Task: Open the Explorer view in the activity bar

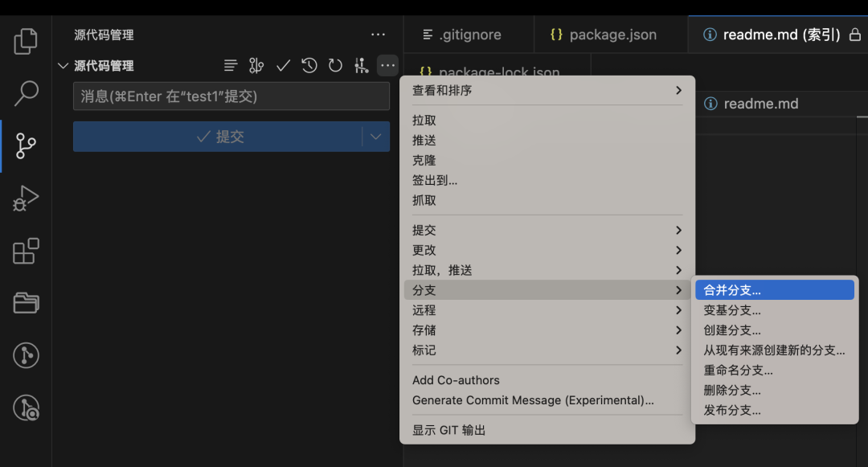Action: (x=25, y=39)
